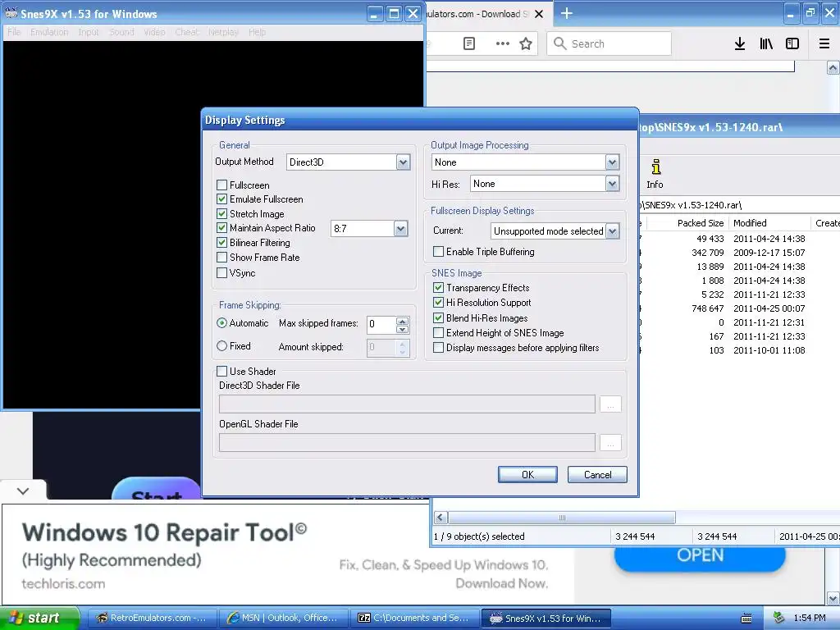Open Current fullscreen mode dropdown

point(612,231)
